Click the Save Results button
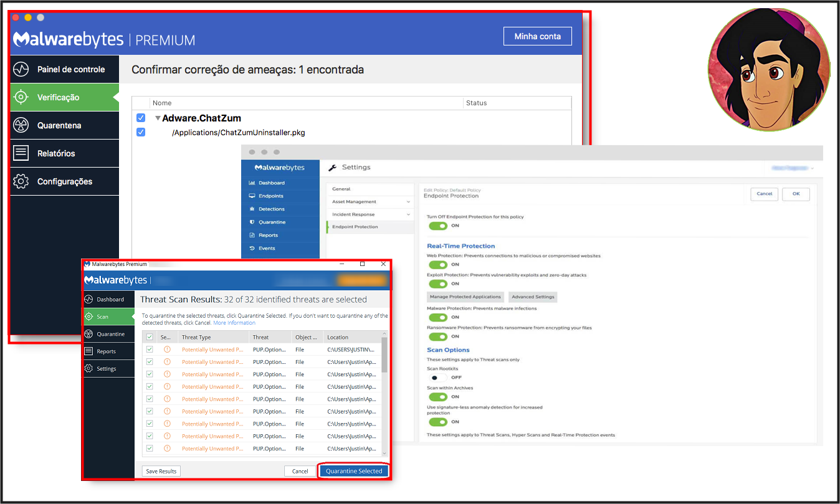The height and width of the screenshot is (504, 840). click(161, 471)
